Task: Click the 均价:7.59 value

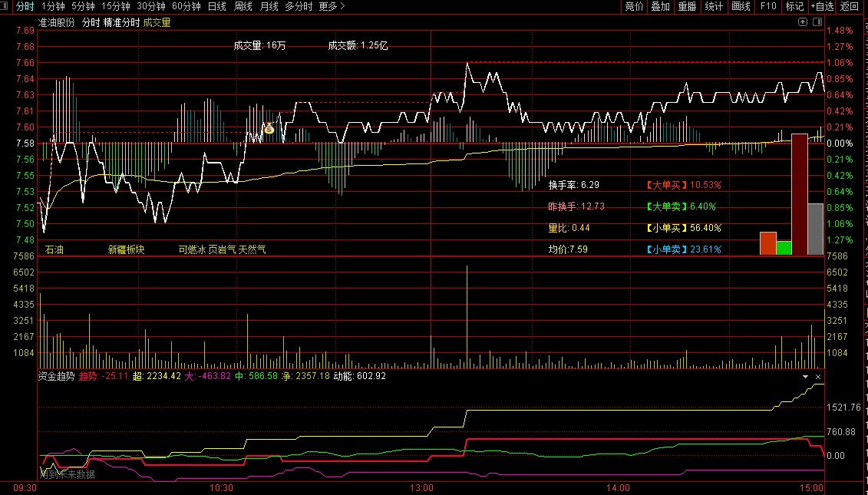Action: (568, 249)
